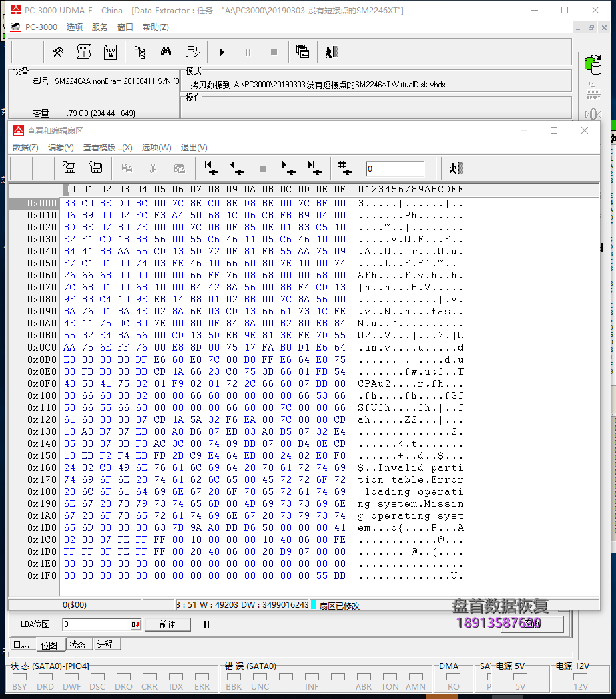
Task: Click the paste icon in sector editor
Action: tap(179, 168)
